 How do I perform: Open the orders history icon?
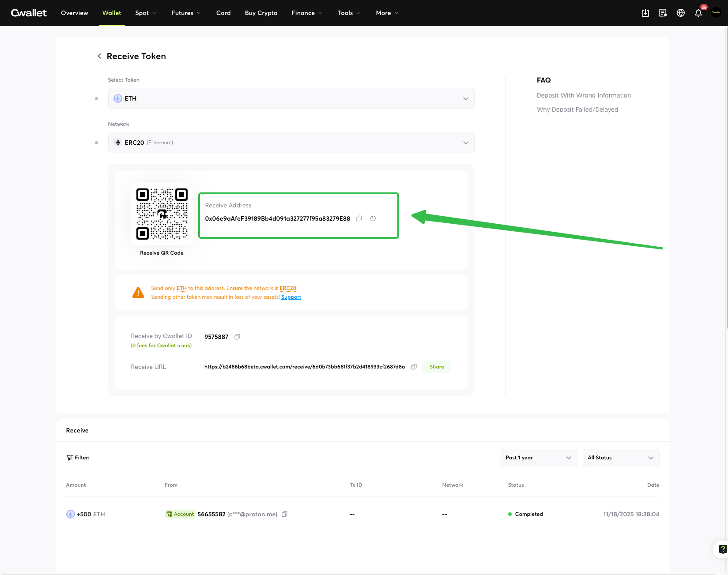click(663, 13)
